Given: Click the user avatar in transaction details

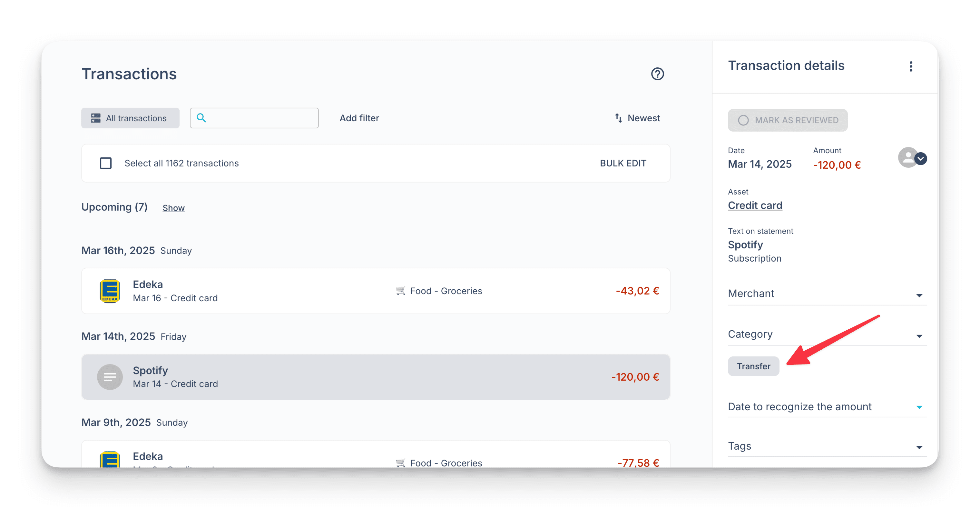Looking at the screenshot, I should tap(908, 157).
